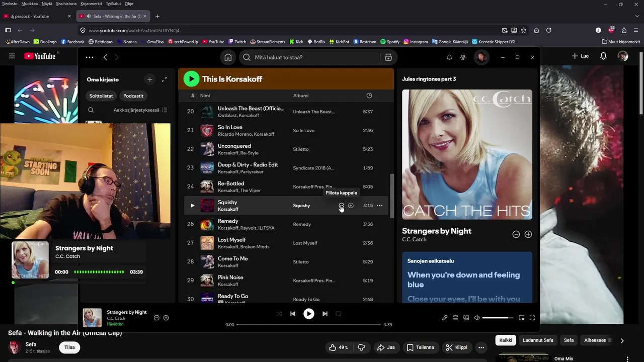Enter Spotify fullscreen mode
644x362 pixels.
tap(532, 318)
